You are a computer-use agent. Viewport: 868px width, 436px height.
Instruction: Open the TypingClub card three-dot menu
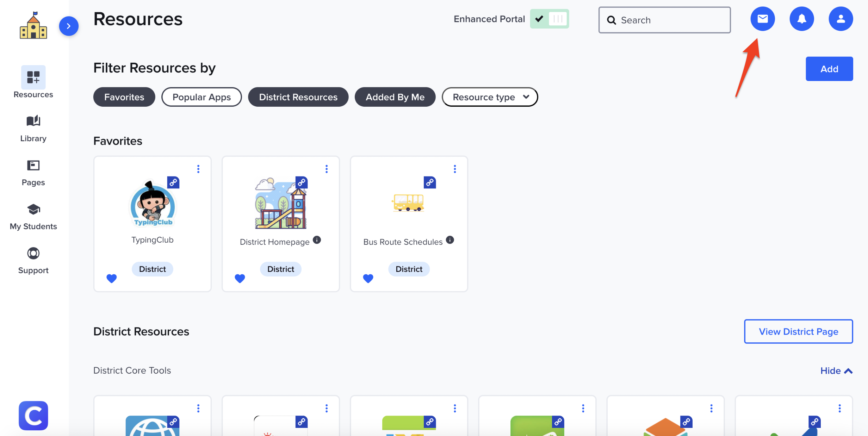coord(198,169)
